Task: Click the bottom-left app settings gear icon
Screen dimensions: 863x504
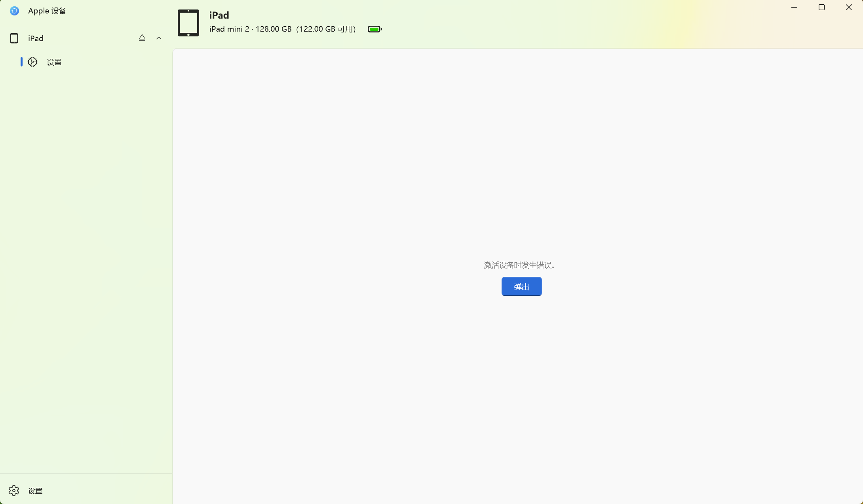Action: click(x=14, y=491)
